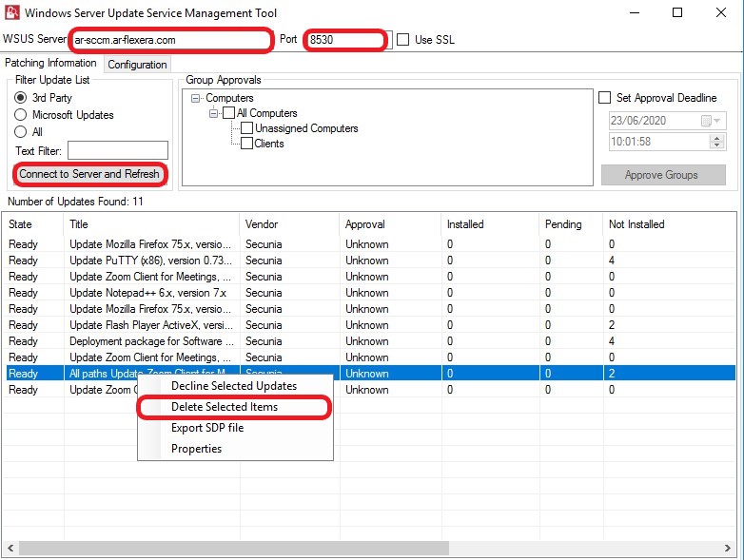
Task: Click the WSUS Server address field
Action: click(171, 40)
